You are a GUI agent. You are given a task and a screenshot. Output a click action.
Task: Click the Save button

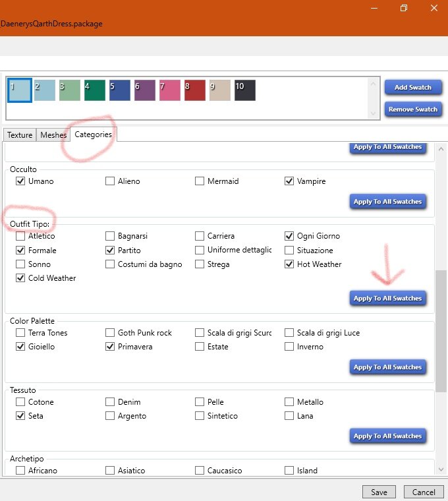[379, 492]
